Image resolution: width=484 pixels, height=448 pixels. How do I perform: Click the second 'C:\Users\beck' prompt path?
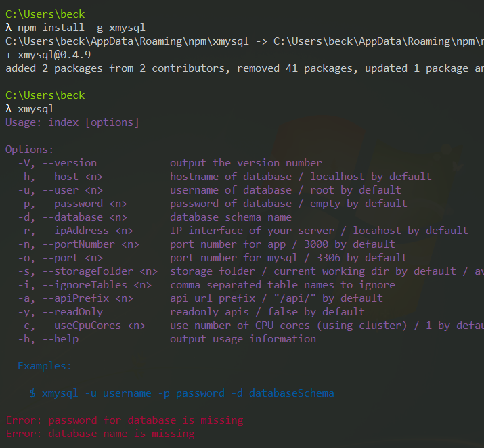click(x=45, y=95)
